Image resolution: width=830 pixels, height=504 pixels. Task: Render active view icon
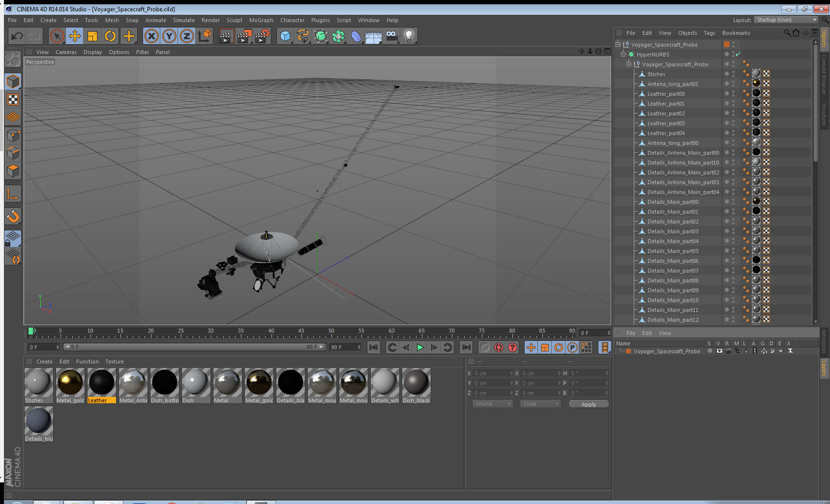(x=226, y=36)
